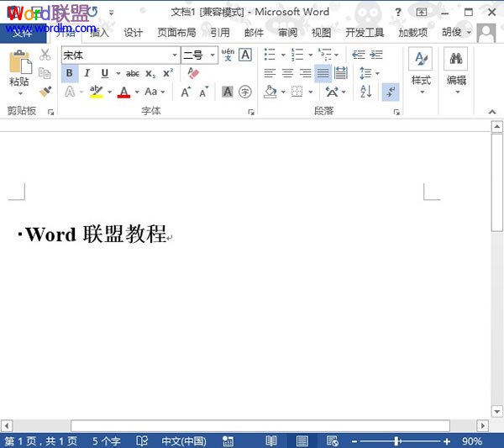Click the Borders icon

(x=297, y=92)
